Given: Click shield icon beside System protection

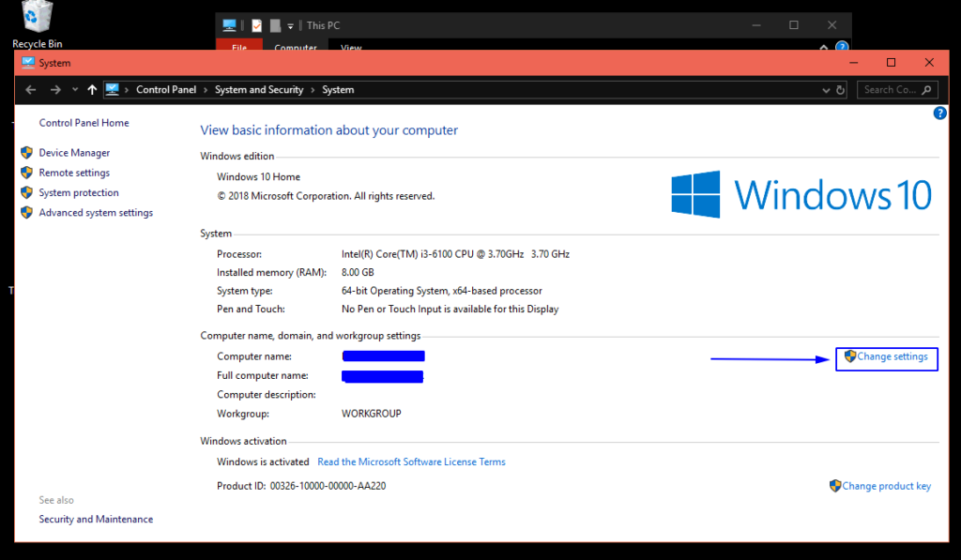Looking at the screenshot, I should pyautogui.click(x=26, y=192).
